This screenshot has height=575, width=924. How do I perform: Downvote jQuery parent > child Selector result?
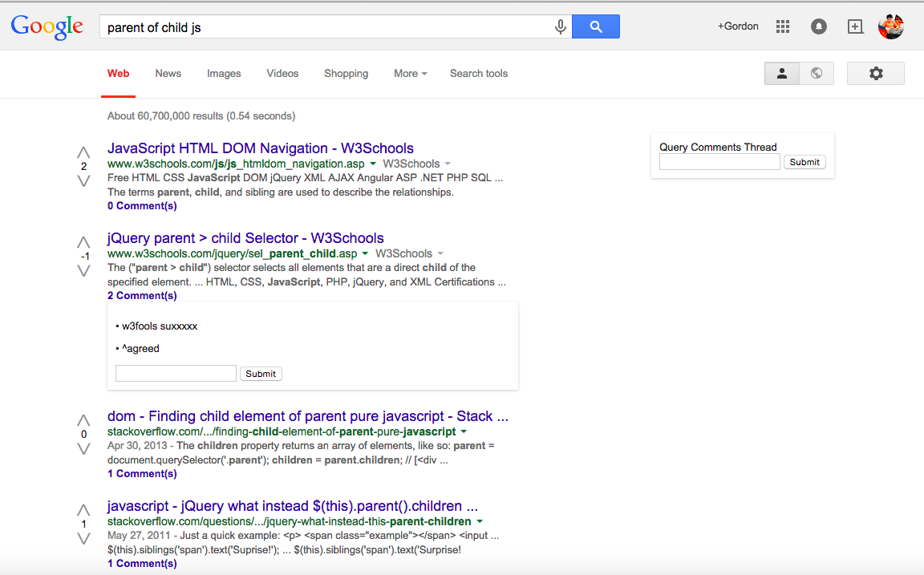point(83,271)
